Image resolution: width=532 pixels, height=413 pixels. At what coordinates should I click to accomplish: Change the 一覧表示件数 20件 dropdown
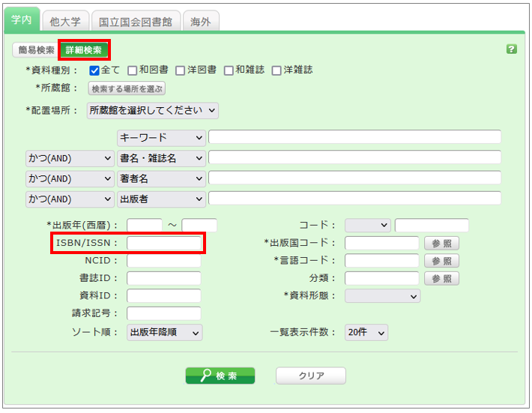366,333
